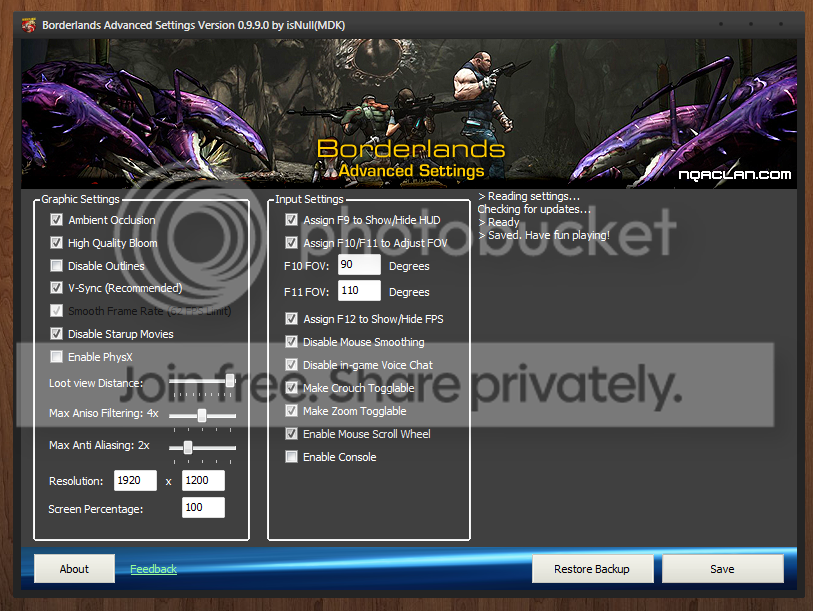Open the Feedback link
813x611 pixels.
pos(153,569)
